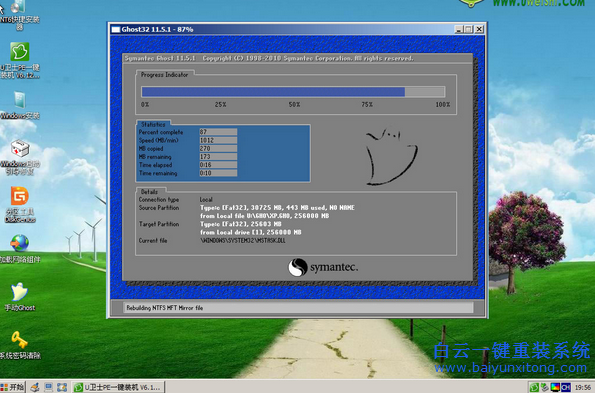
Task: Click the CH language indicator in tray
Action: click(x=566, y=387)
